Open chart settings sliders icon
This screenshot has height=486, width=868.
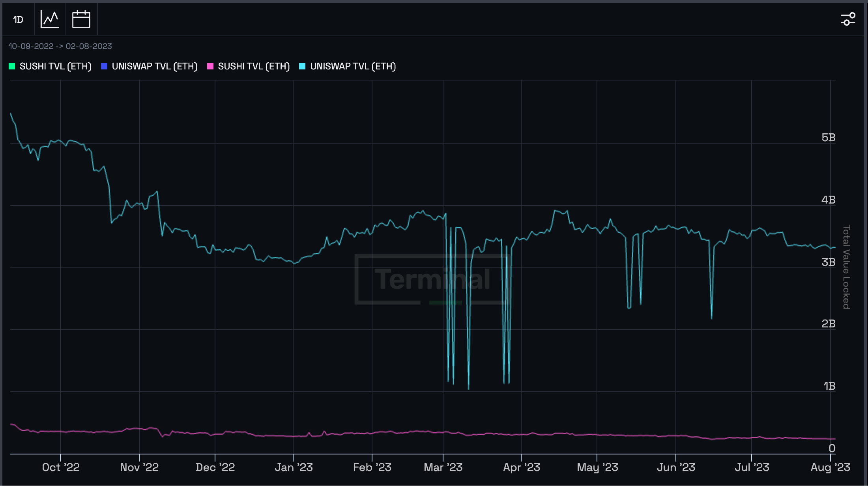coord(848,19)
